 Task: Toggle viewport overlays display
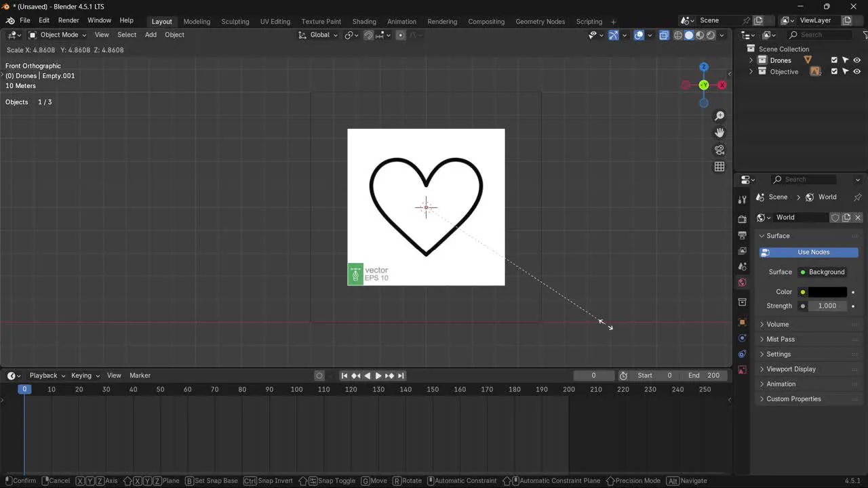[x=639, y=35]
